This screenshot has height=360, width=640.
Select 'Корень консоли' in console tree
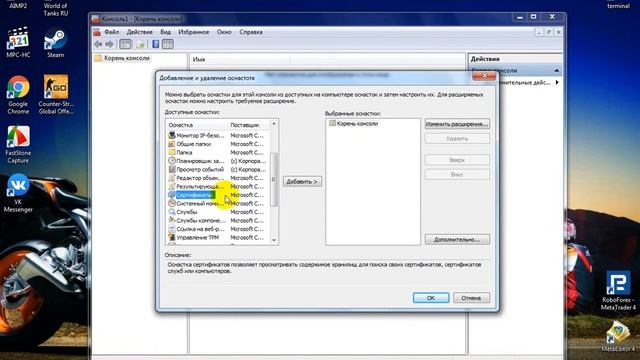[x=127, y=58]
